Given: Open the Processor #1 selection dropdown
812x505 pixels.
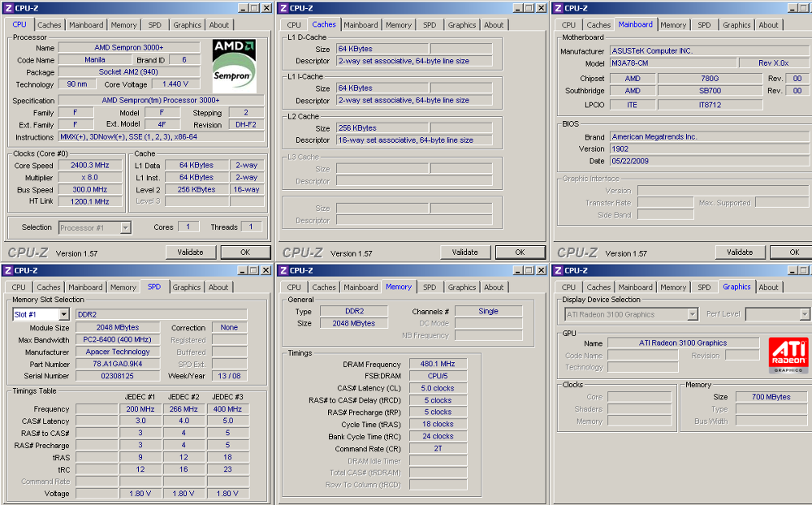Looking at the screenshot, I should [125, 227].
